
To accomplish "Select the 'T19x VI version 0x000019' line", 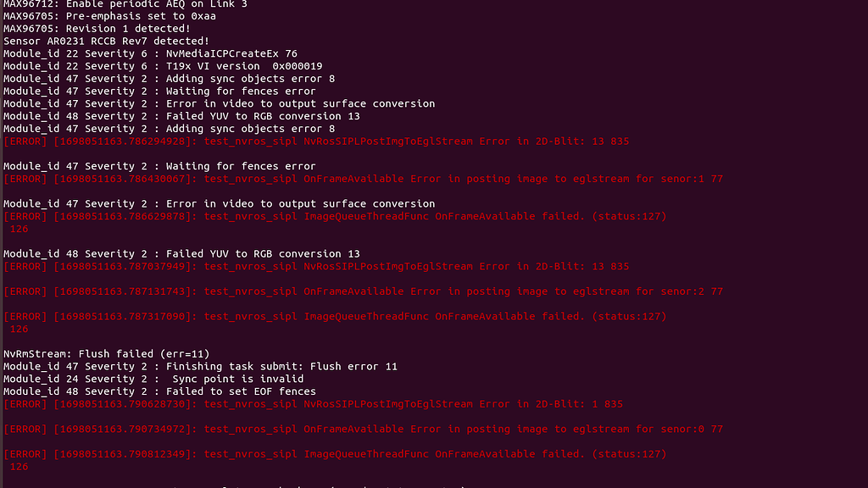I will [x=163, y=66].
